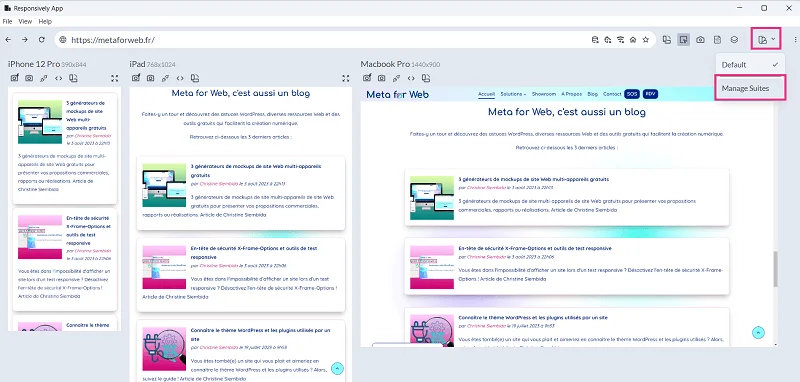Image resolution: width=800 pixels, height=382 pixels.
Task: Toggle the inspect elements tool
Action: [x=684, y=40]
